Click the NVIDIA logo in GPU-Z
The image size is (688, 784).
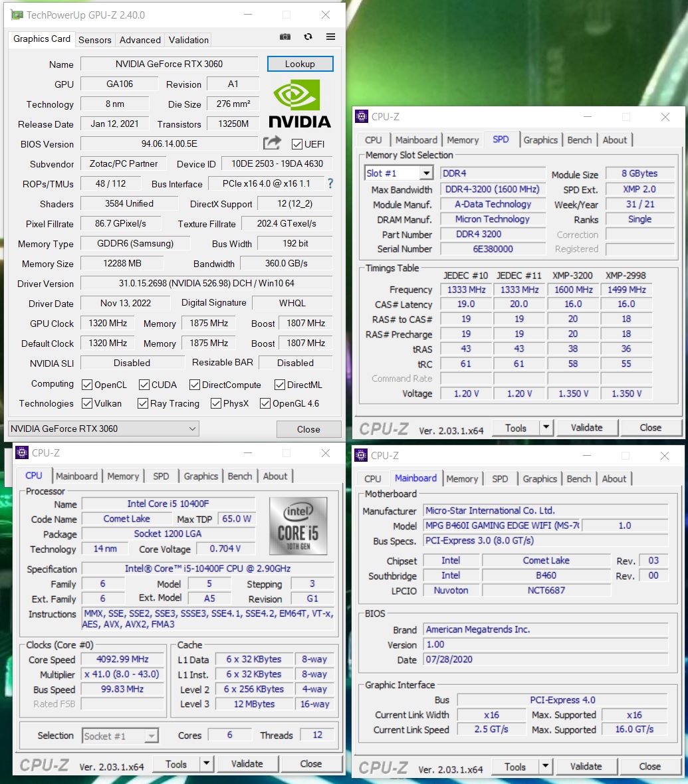[300, 104]
